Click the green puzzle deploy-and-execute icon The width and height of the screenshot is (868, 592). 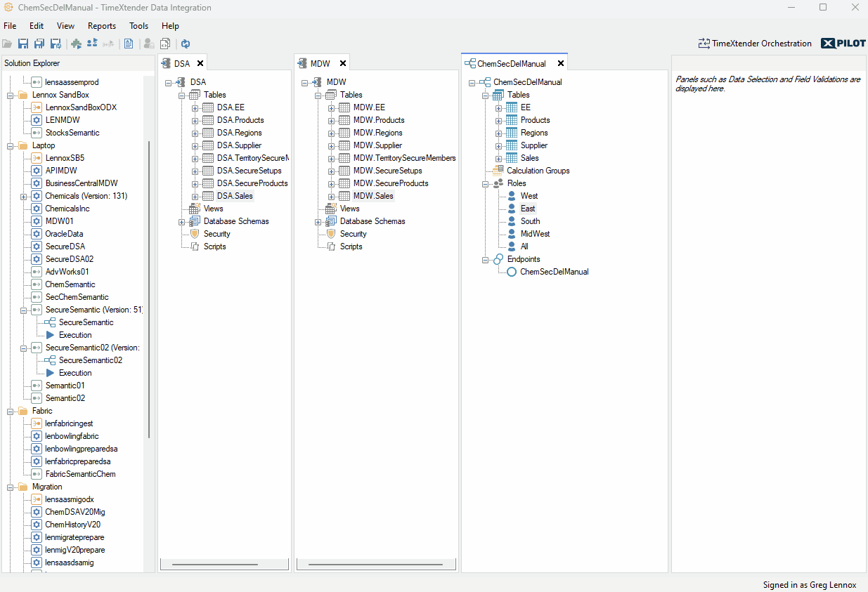click(76, 44)
